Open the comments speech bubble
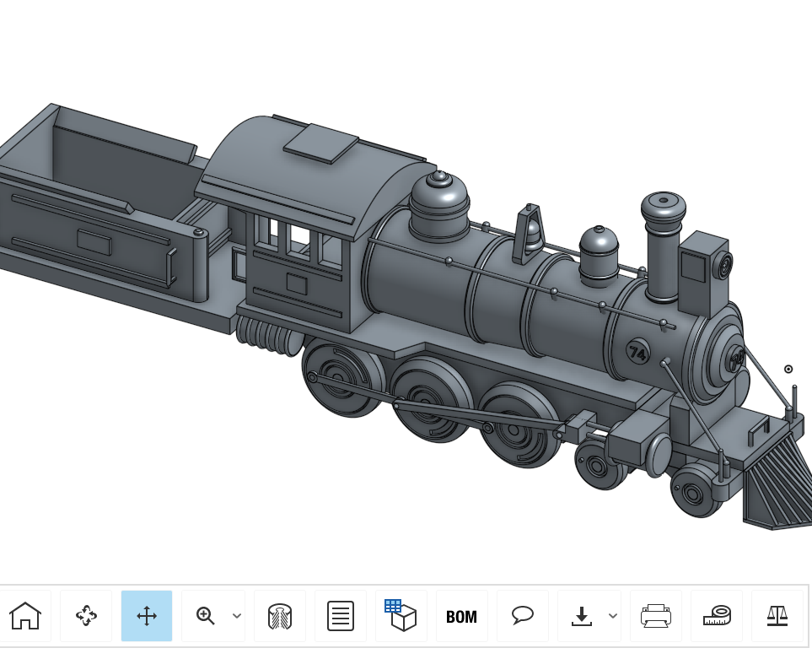This screenshot has height=659, width=812. [x=523, y=616]
